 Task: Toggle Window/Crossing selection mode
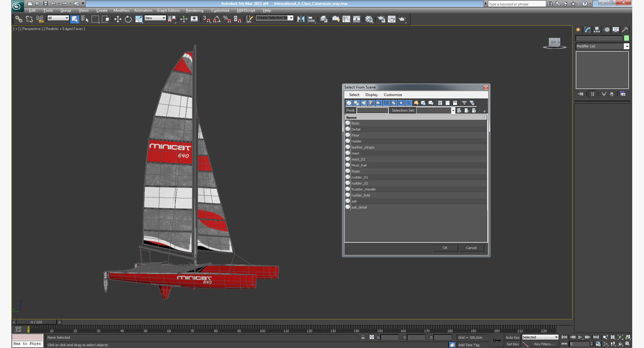106,19
